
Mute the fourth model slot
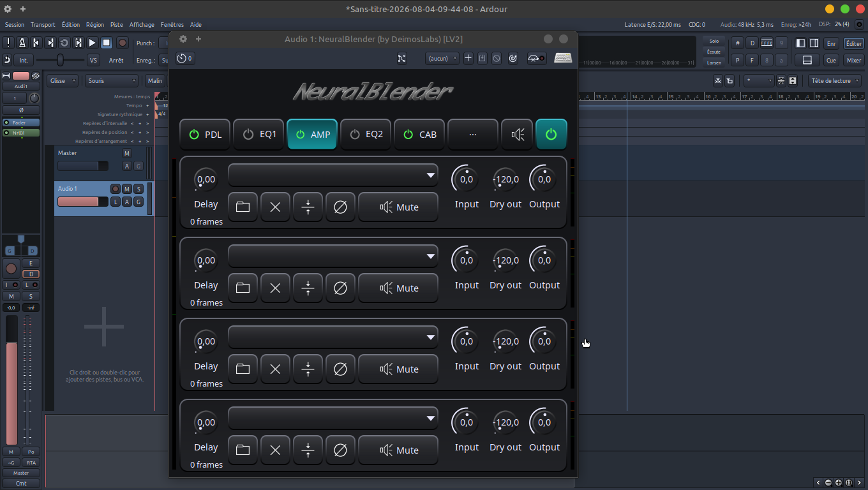coord(398,450)
